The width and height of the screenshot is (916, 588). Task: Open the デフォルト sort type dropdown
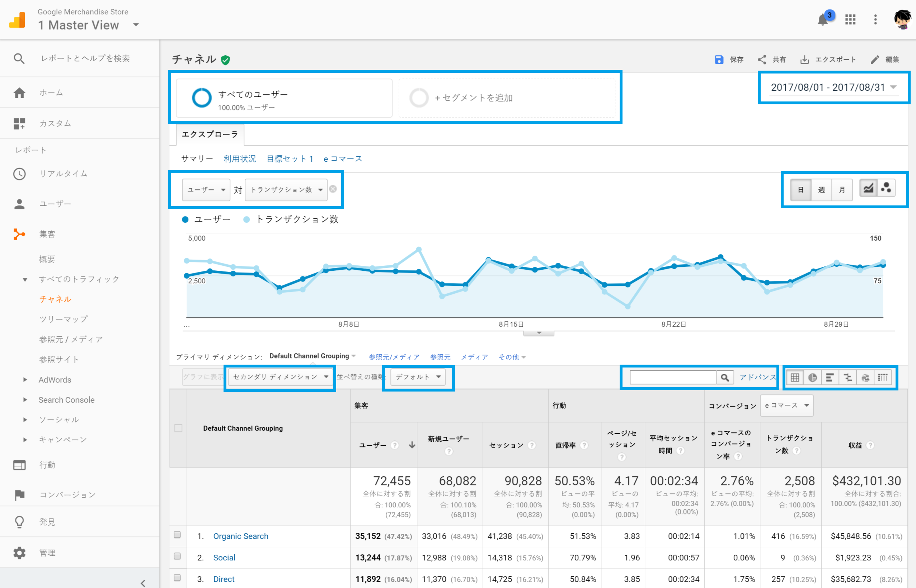pyautogui.click(x=418, y=377)
